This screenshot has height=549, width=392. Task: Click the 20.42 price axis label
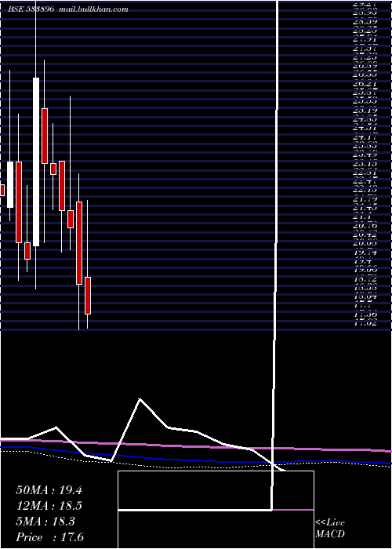pyautogui.click(x=365, y=235)
